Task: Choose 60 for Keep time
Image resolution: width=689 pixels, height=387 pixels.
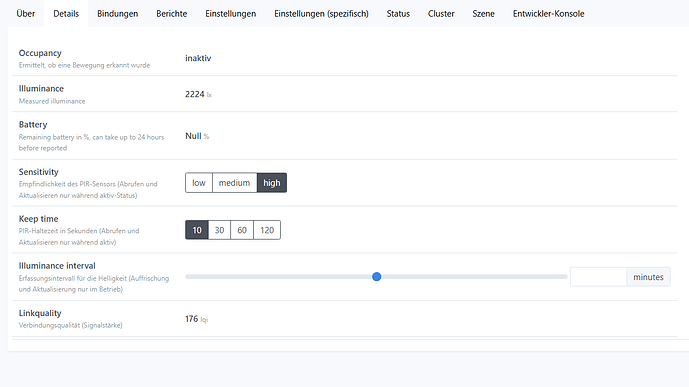Action: 242,230
